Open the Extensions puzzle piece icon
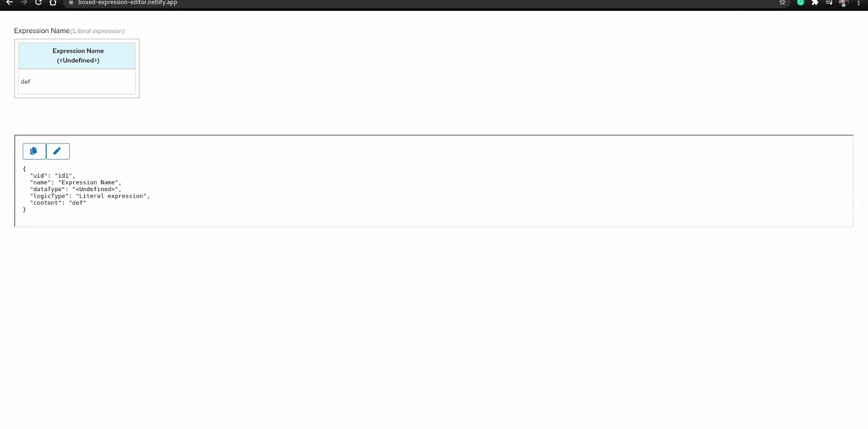Viewport: 868px width, 429px height. 815,3
